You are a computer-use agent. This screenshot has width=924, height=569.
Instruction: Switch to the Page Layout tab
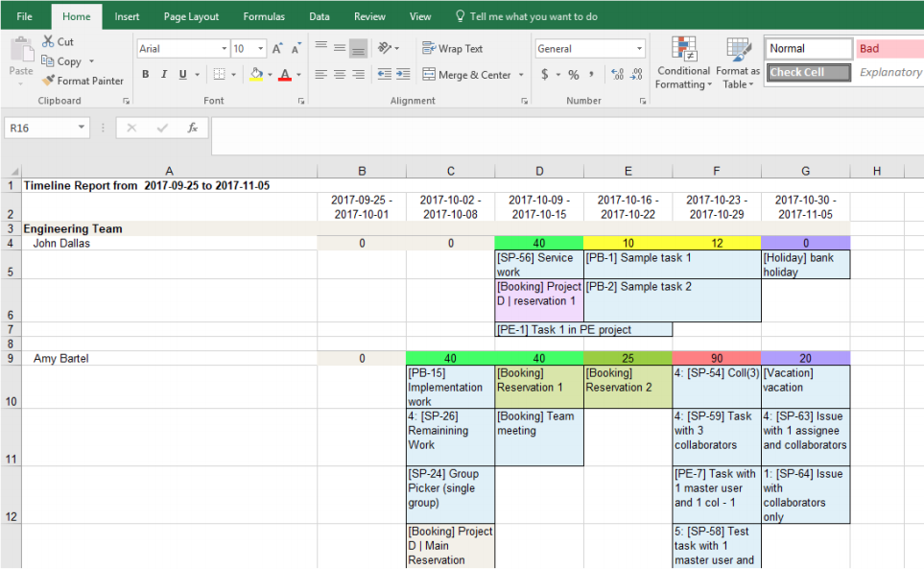[191, 16]
